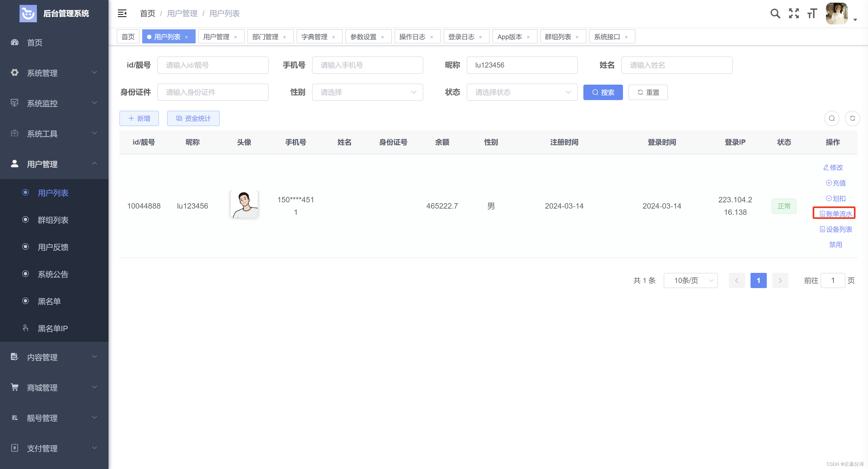Select 群组列表 in the sidebar
This screenshot has width=868, height=469.
click(x=53, y=220)
